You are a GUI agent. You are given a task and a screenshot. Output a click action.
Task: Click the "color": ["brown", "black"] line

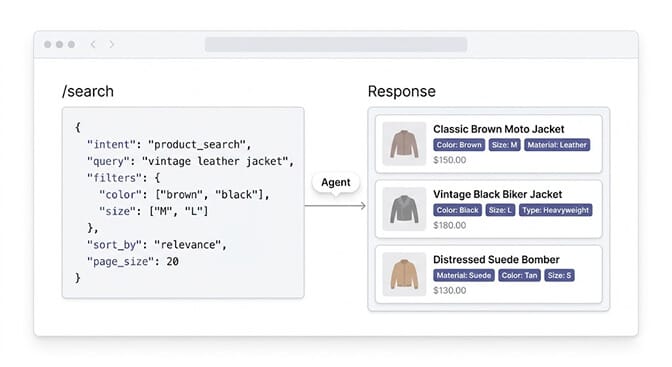[x=184, y=195]
